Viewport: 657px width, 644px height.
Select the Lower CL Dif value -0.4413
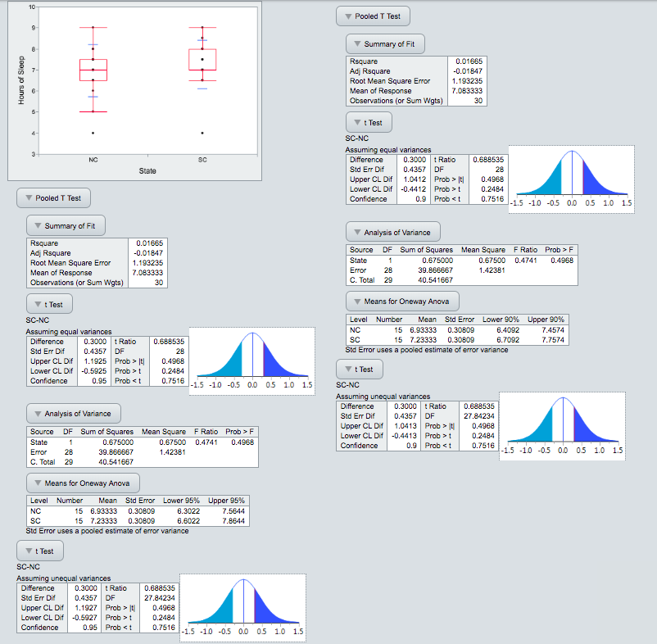coord(404,436)
